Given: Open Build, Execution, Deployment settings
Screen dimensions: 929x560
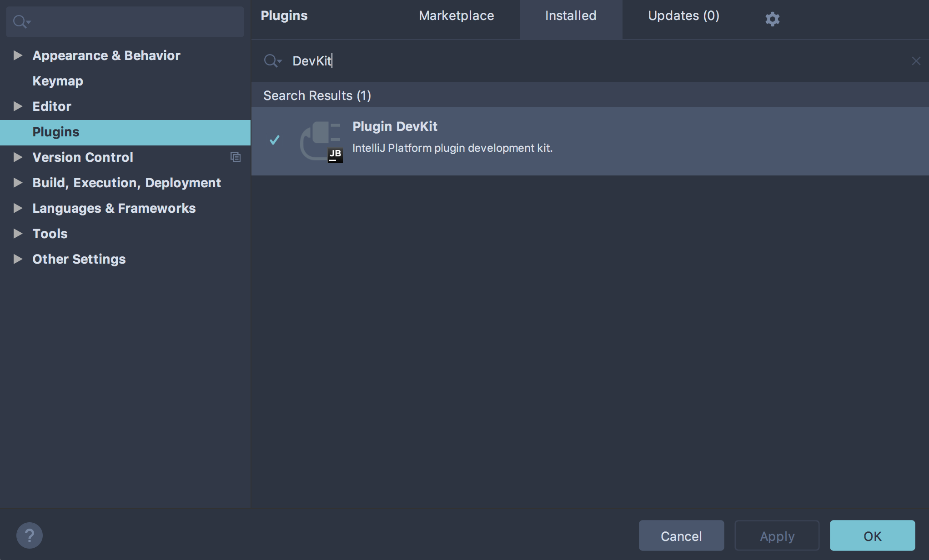Looking at the screenshot, I should [126, 183].
